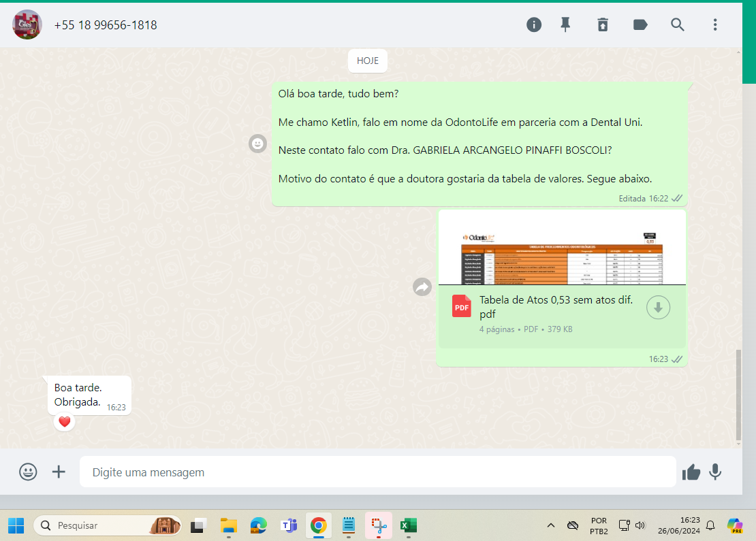756x541 pixels.
Task: Click the heart reaction under Obrigada message
Action: coord(65,422)
